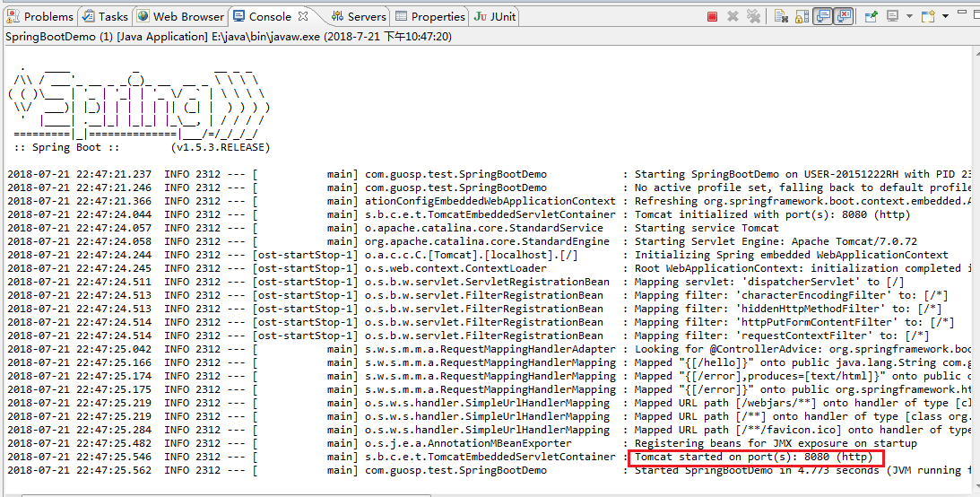This screenshot has width=980, height=497.
Task: Click timestamp '2018-07-21 22:47:25.482'
Action: [80, 443]
